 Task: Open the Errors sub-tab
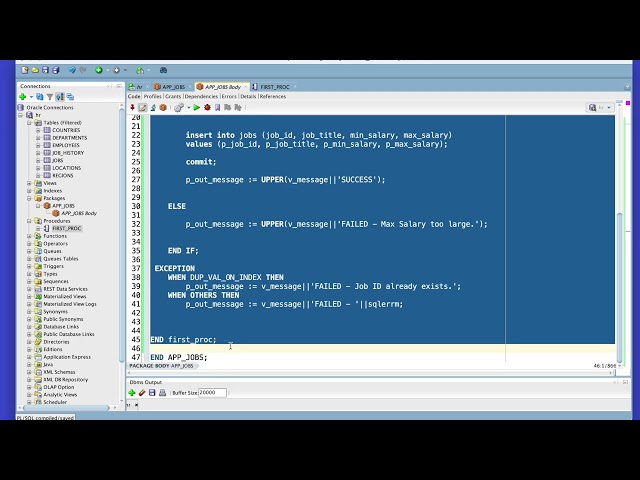tap(229, 96)
